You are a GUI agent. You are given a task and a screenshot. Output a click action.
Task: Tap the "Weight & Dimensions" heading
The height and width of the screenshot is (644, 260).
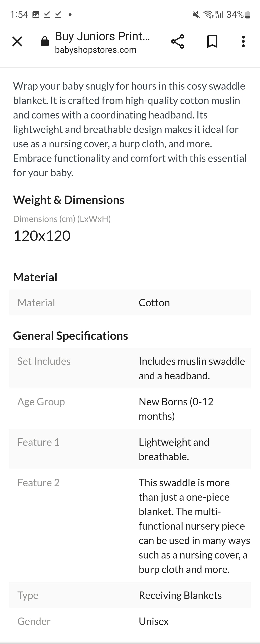tap(69, 200)
